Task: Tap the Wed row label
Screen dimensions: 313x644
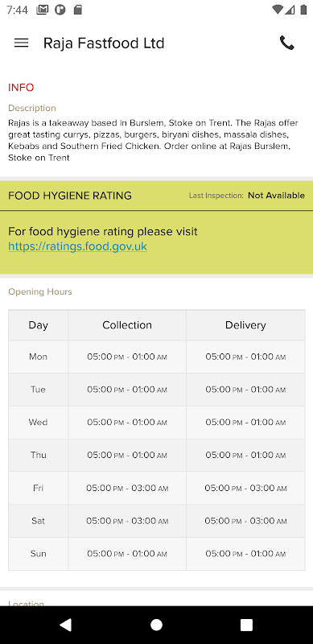Action: (38, 423)
